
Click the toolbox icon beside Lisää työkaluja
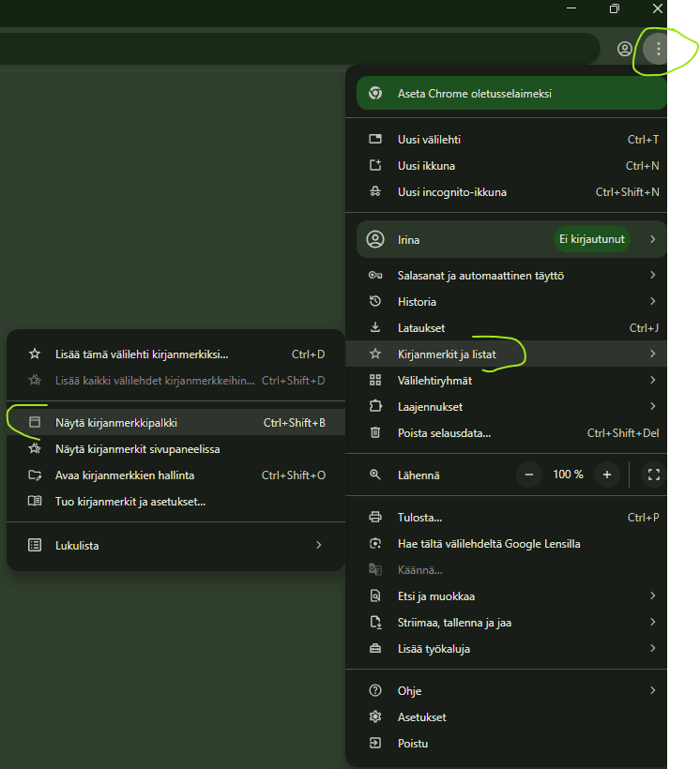pyautogui.click(x=375, y=648)
